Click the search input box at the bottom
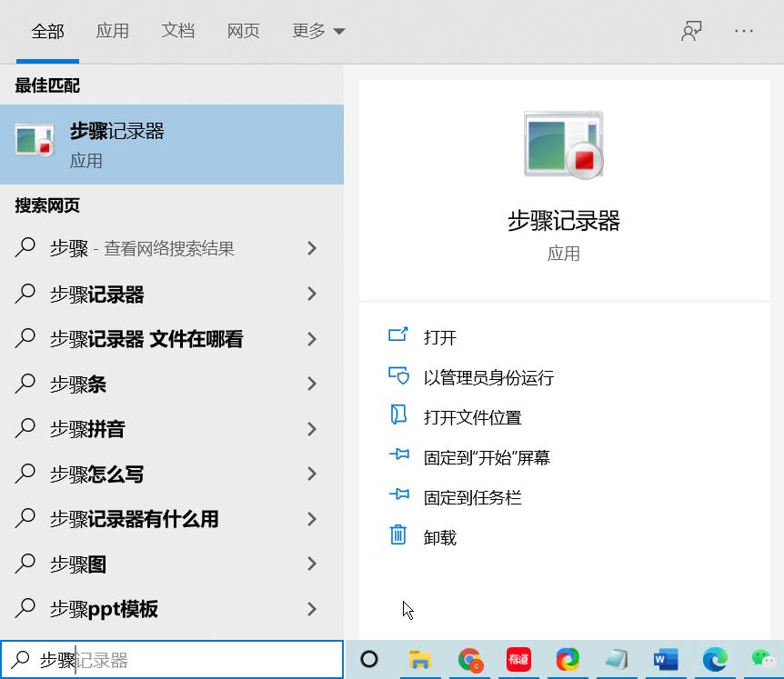 [173, 660]
